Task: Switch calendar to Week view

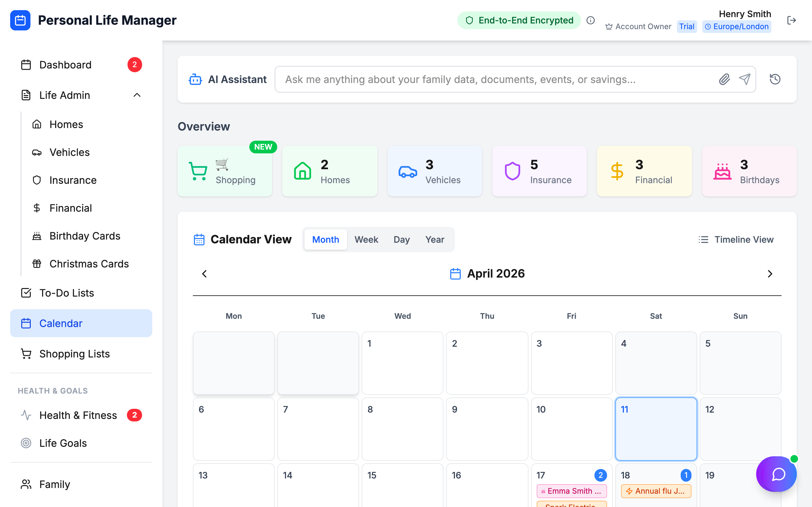Action: [366, 240]
